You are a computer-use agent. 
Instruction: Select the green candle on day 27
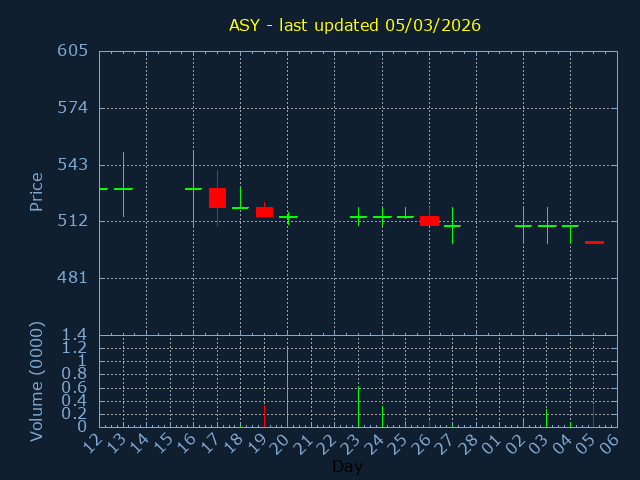452,226
